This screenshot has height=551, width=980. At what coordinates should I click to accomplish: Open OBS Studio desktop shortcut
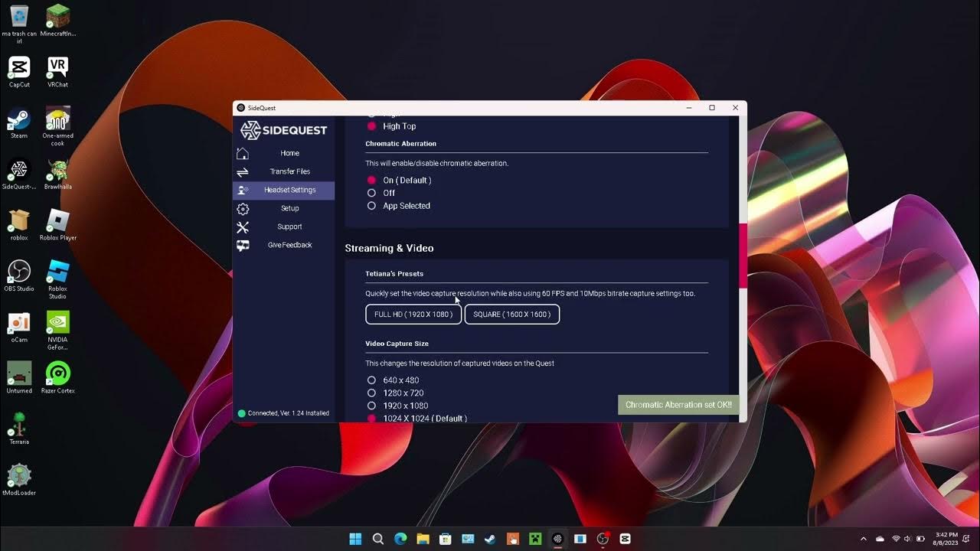coord(19,276)
